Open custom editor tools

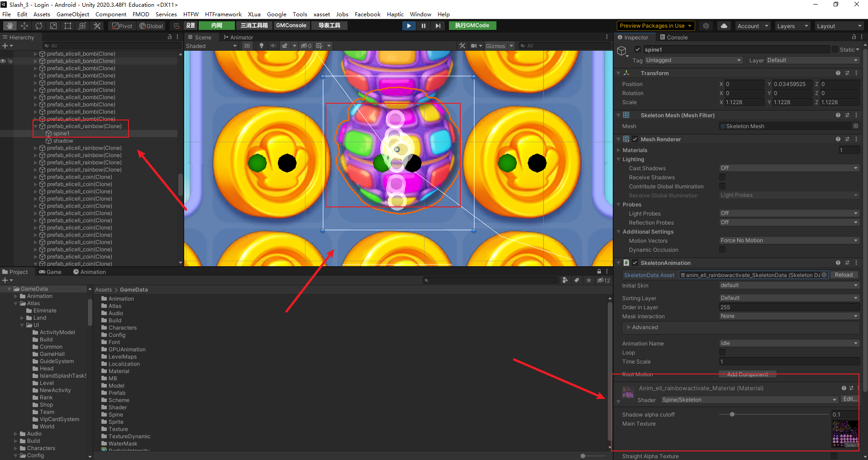[x=97, y=26]
